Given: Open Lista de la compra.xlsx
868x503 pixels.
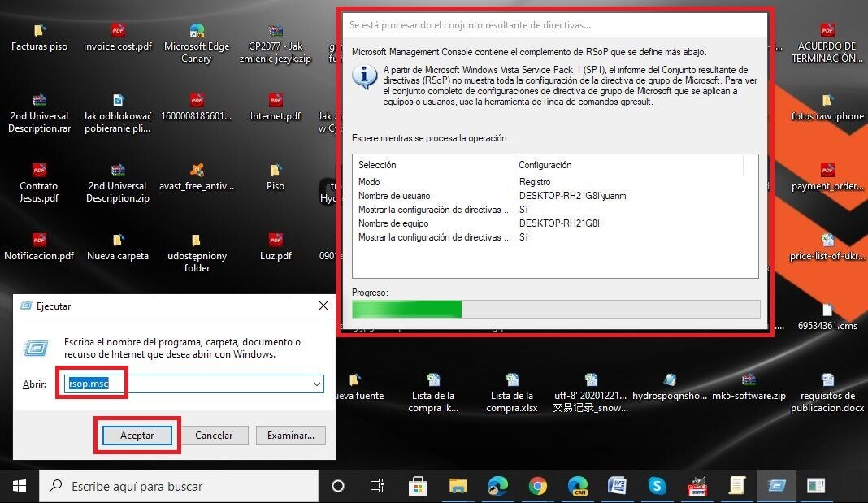Looking at the screenshot, I should pyautogui.click(x=511, y=392).
